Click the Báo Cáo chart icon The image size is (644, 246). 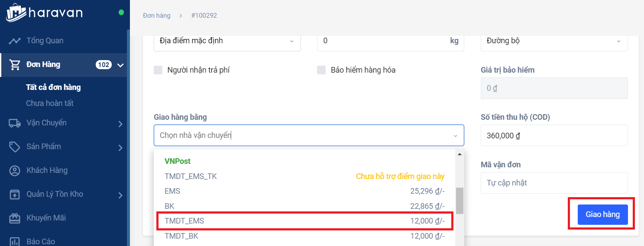point(15,241)
